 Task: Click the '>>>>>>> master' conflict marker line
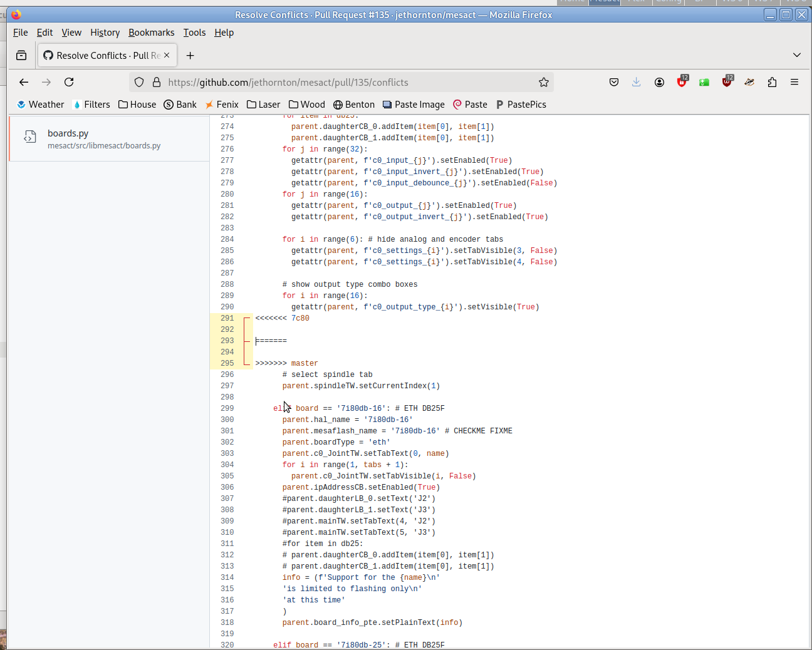(x=286, y=363)
